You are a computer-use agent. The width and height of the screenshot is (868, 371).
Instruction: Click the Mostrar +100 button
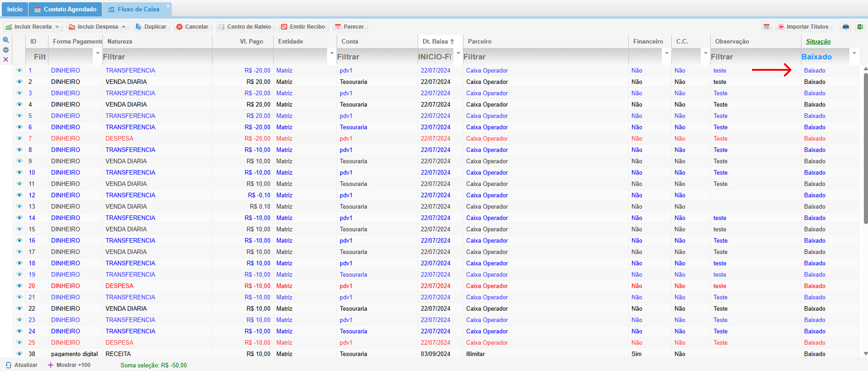pos(69,365)
